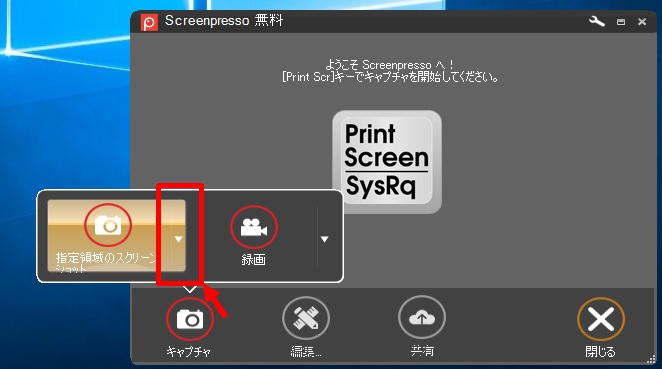Image resolution: width=662 pixels, height=369 pixels.
Task: Open settings with the wrench icon
Action: point(597,21)
